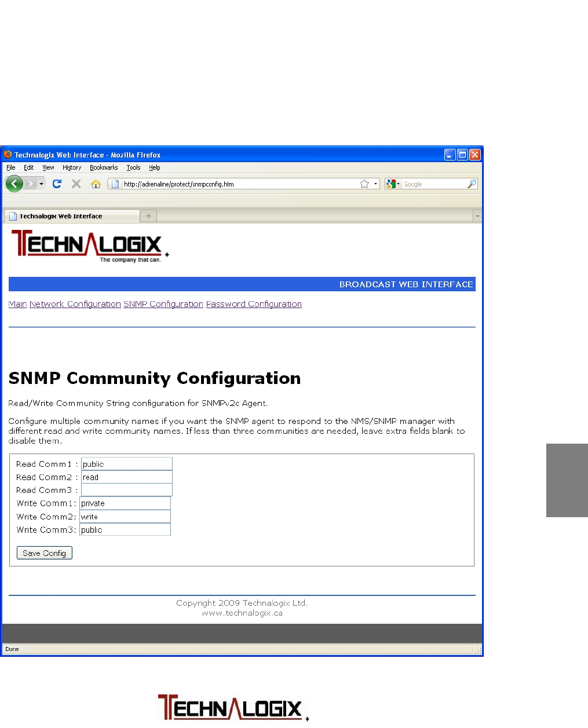Screen dimensions: 588x728
Task: Go back with the green Back arrow
Action: pyautogui.click(x=14, y=184)
